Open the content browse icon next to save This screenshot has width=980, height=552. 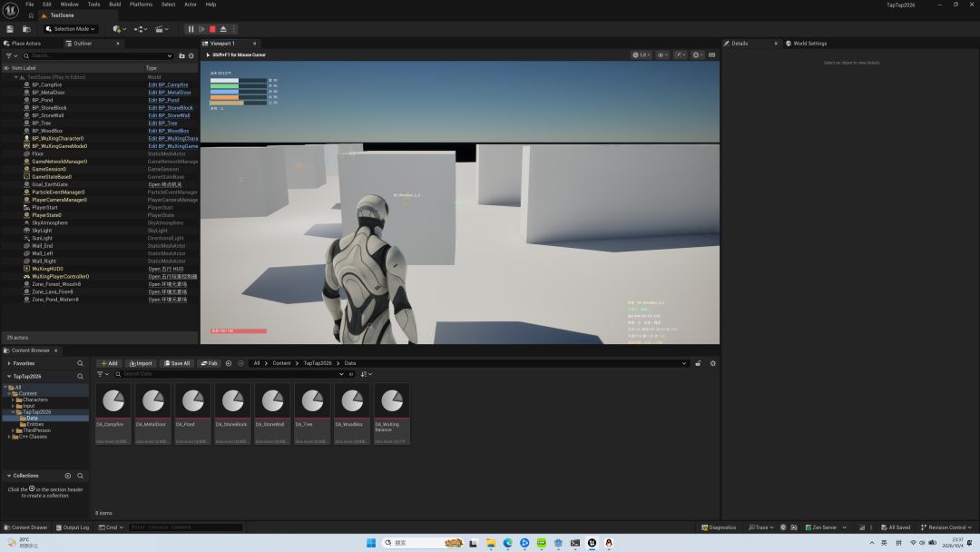[x=26, y=29]
